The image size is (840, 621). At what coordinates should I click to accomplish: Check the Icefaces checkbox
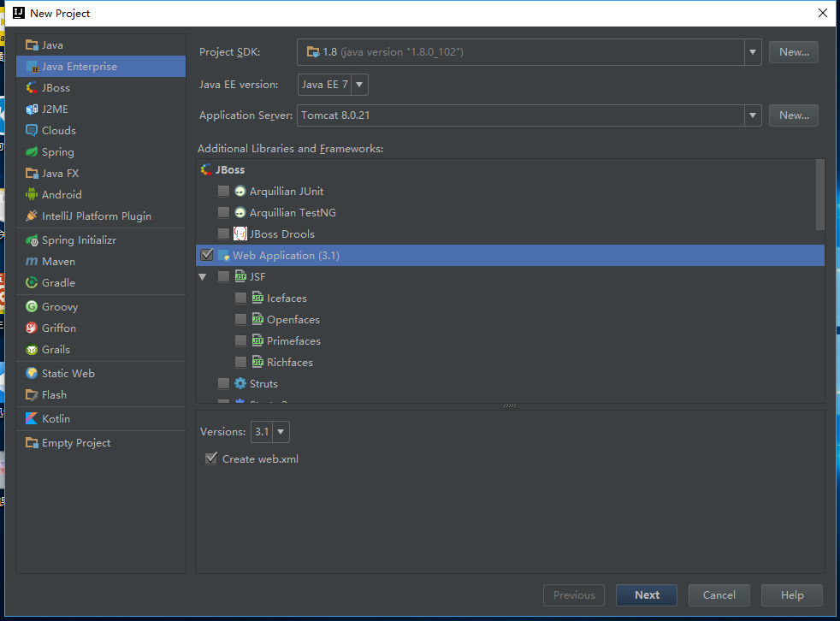240,298
